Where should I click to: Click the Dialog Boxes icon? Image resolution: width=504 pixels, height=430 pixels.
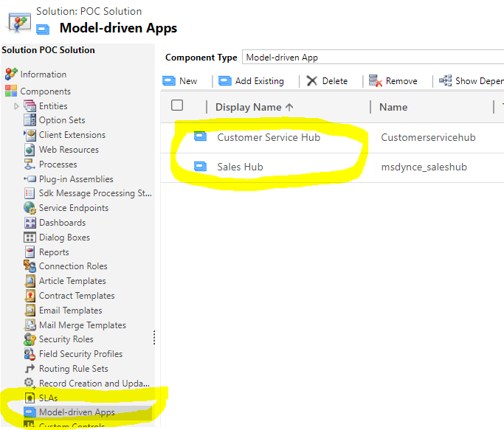click(30, 237)
